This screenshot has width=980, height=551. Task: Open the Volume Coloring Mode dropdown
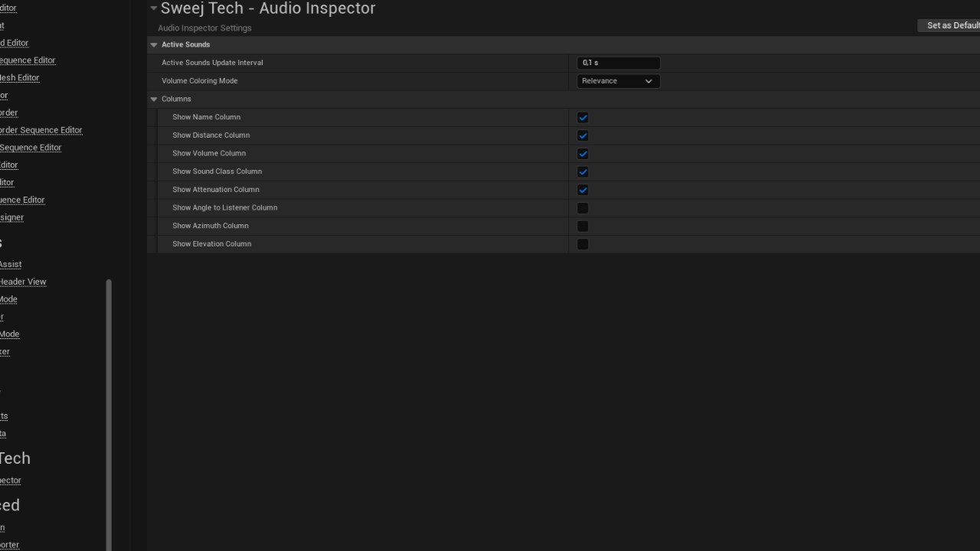(x=618, y=81)
